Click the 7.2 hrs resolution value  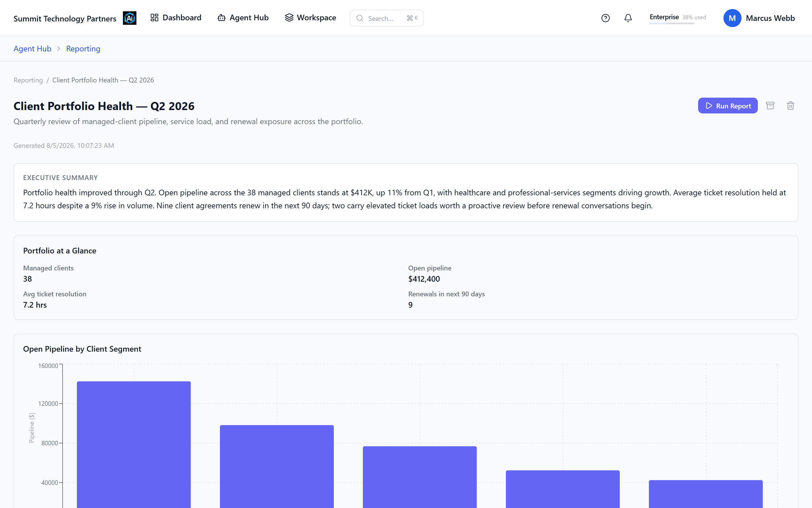35,305
